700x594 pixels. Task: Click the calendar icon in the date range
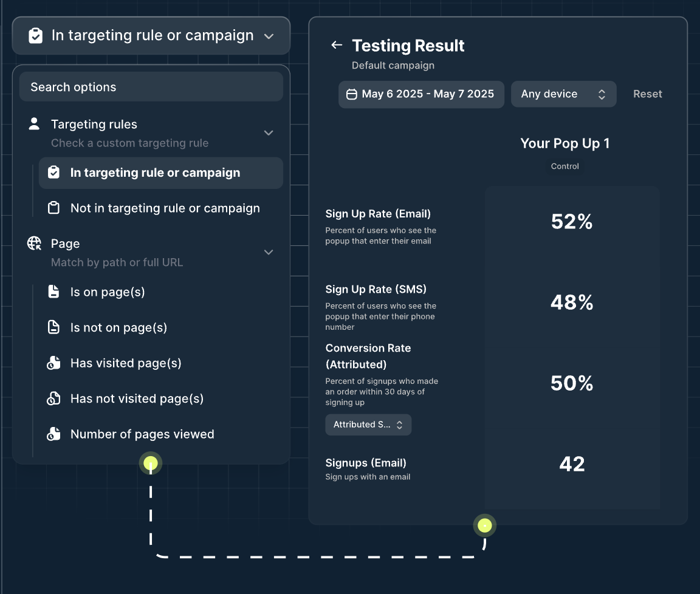(x=352, y=94)
